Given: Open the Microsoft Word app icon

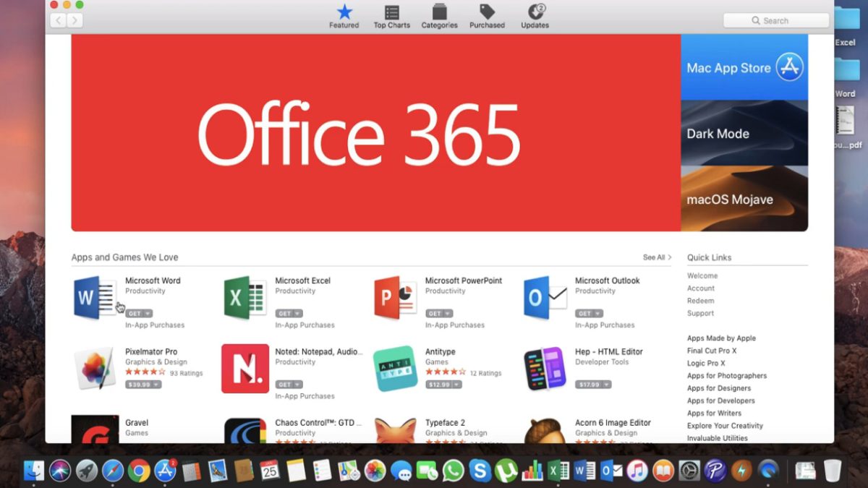Looking at the screenshot, I should 95,298.
